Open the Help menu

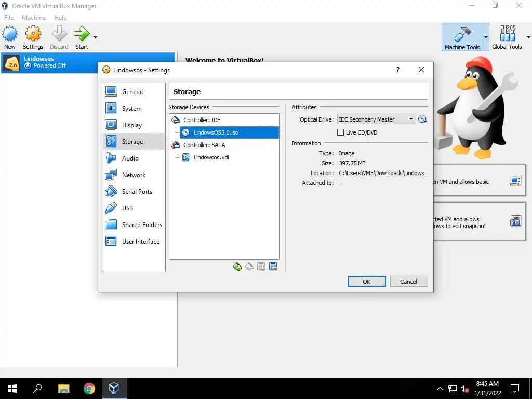coord(60,17)
